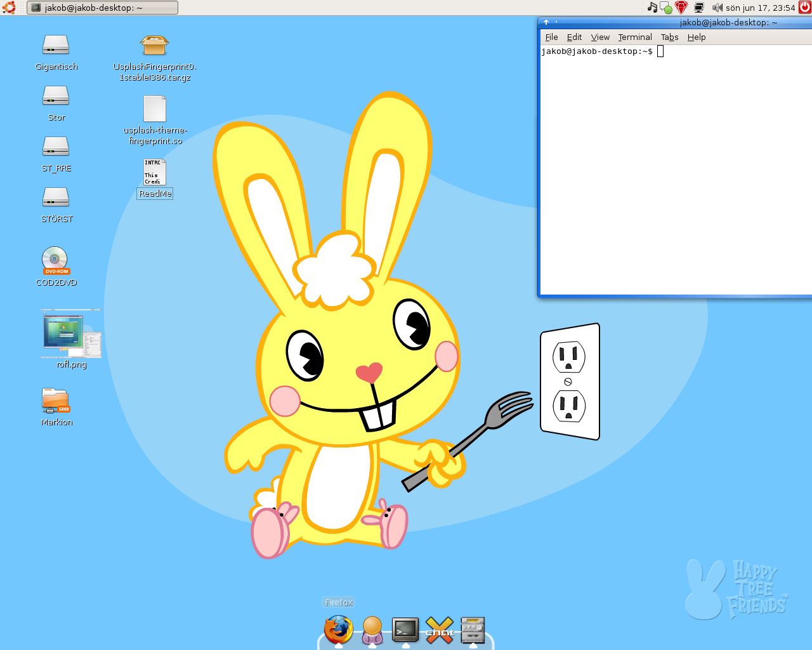This screenshot has width=812, height=650.
Task: Click the ReadMe file label
Action: (x=155, y=194)
